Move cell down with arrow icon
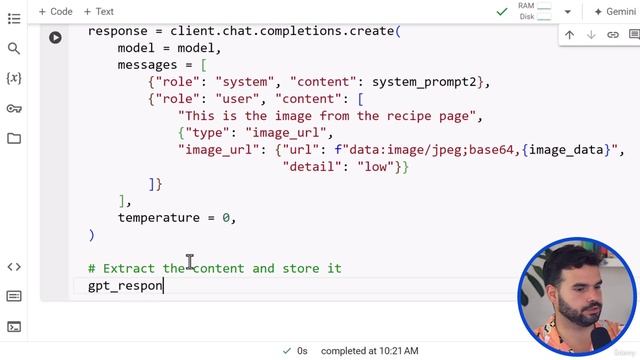This screenshot has width=640, height=360. point(591,35)
